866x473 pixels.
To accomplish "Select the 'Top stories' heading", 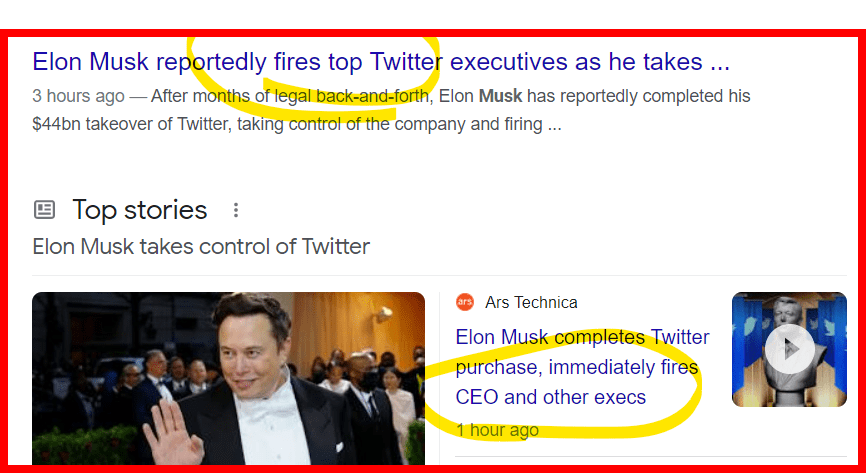I will pyautogui.click(x=140, y=210).
